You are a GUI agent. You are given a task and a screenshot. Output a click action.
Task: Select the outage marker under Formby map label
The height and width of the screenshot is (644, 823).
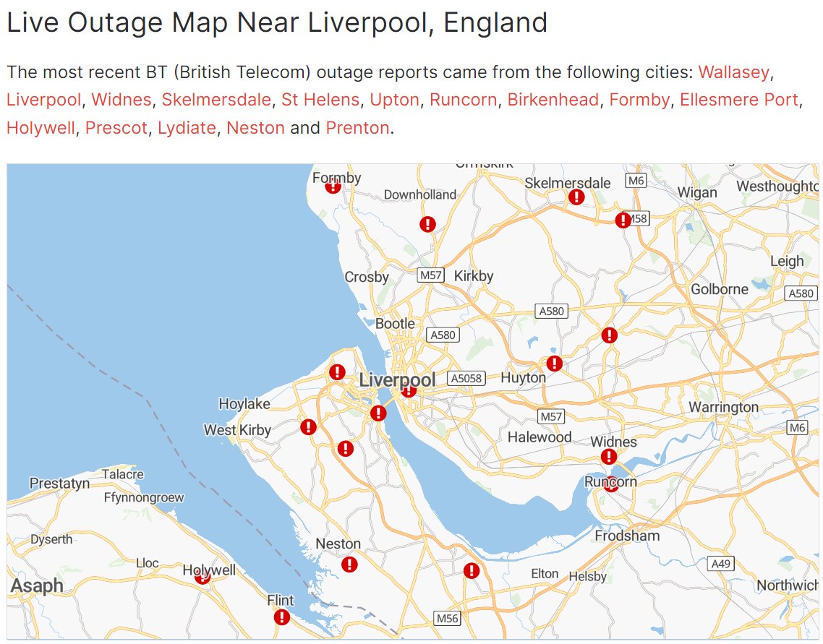point(333,185)
